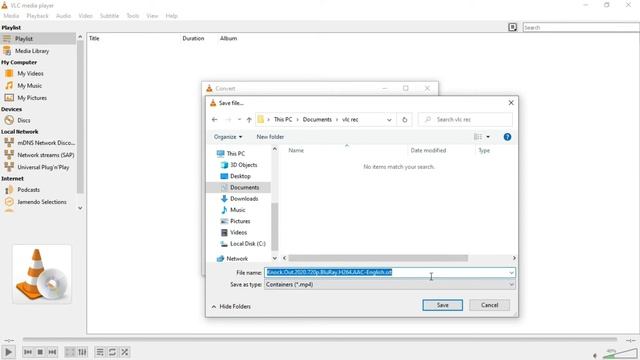Click the Play button in VLC controls
Viewport: 640px width, 360px height.
click(9, 352)
